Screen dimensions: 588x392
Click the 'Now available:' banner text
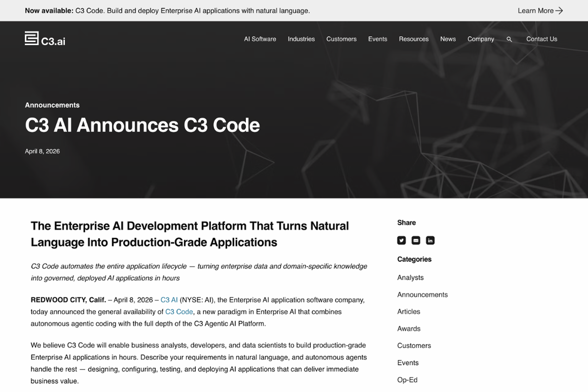[49, 11]
